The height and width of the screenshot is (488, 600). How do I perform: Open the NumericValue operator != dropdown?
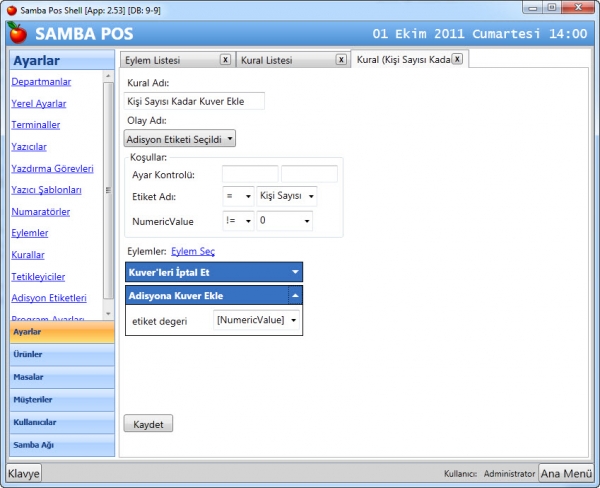coord(238,221)
